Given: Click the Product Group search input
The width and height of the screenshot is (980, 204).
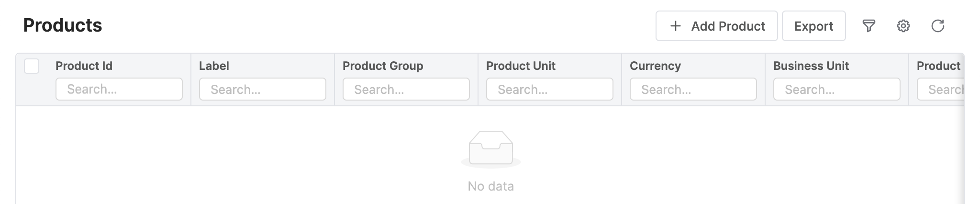Looking at the screenshot, I should pos(406,90).
